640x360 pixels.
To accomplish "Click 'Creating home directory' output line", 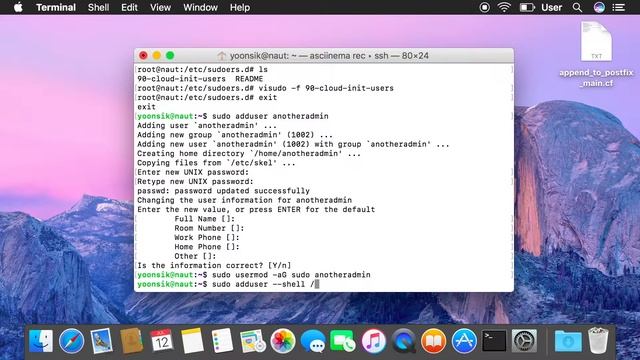I will [x=249, y=153].
